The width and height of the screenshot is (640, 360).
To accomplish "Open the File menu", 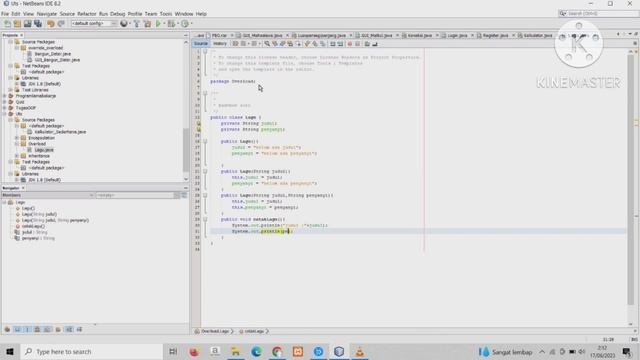I will pyautogui.click(x=5, y=14).
